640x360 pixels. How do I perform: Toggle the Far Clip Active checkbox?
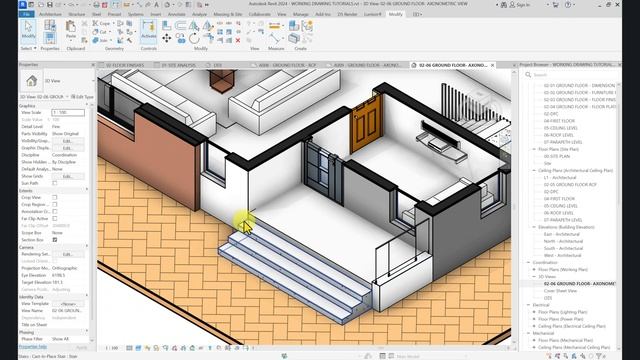55,219
